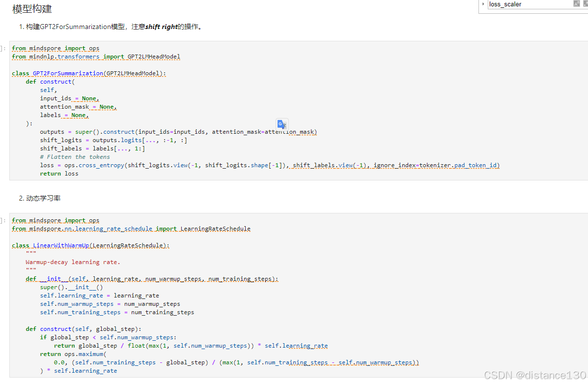Click the return ops.maximum( line
The image size is (588, 385).
point(73,354)
